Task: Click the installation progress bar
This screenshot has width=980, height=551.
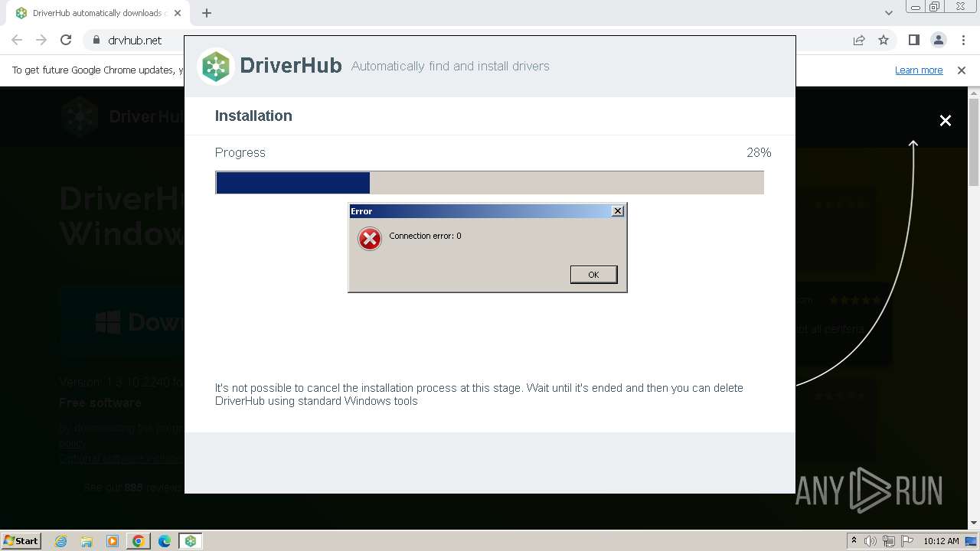Action: (489, 183)
